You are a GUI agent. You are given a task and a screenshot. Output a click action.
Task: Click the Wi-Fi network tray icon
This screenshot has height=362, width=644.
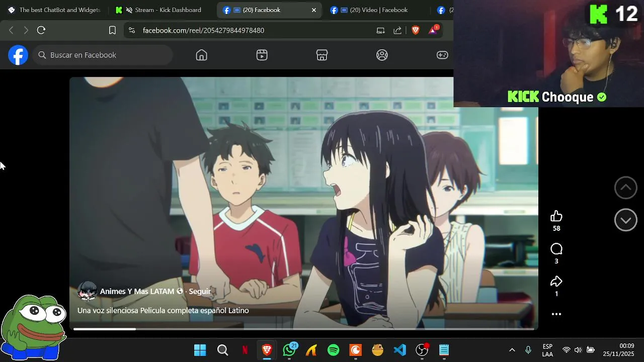click(566, 350)
